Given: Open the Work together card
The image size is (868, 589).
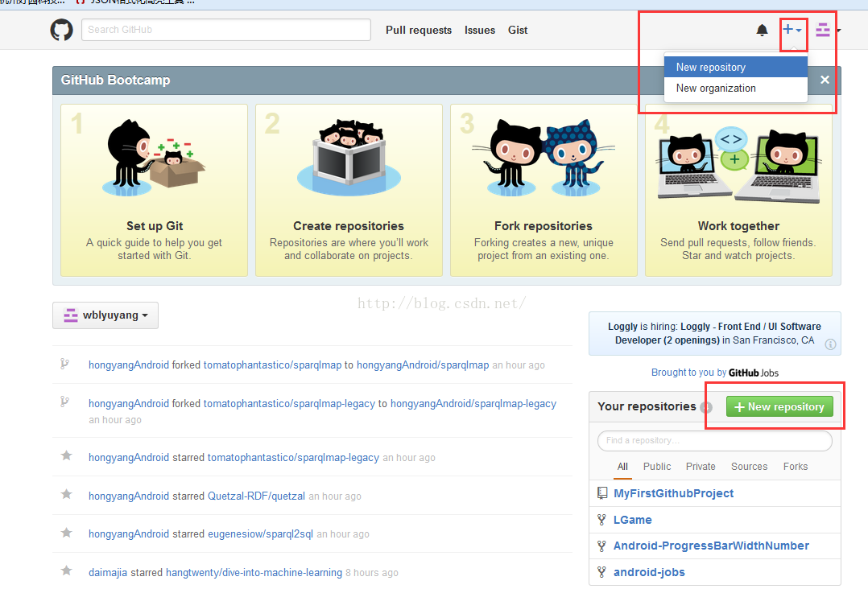Looking at the screenshot, I should click(x=738, y=190).
